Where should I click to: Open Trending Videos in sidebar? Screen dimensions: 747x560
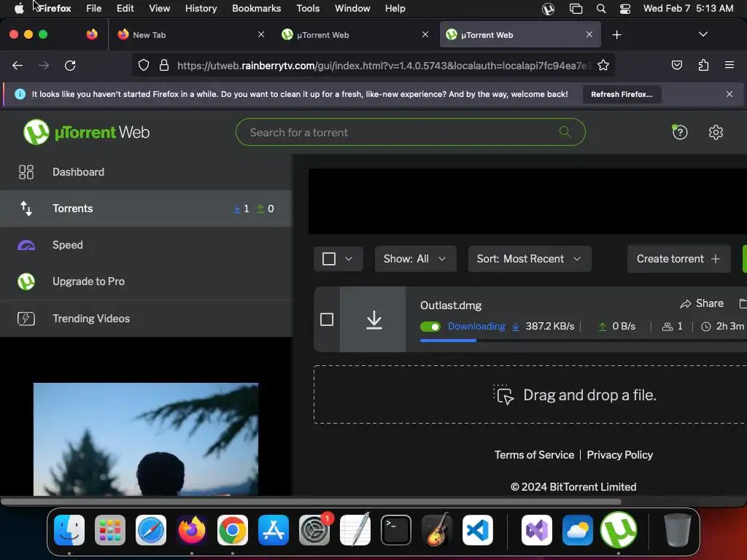tap(146, 318)
